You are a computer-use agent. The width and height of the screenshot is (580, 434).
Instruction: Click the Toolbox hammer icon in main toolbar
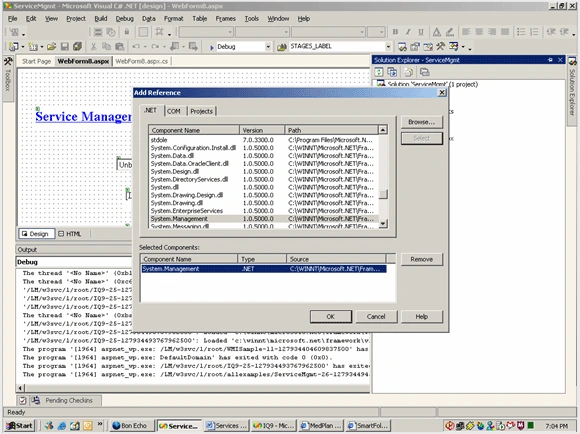click(440, 47)
